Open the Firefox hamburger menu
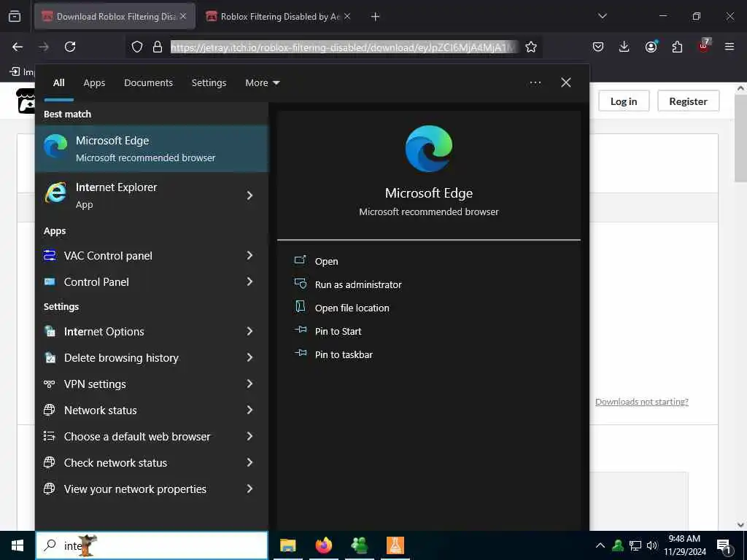 729,47
